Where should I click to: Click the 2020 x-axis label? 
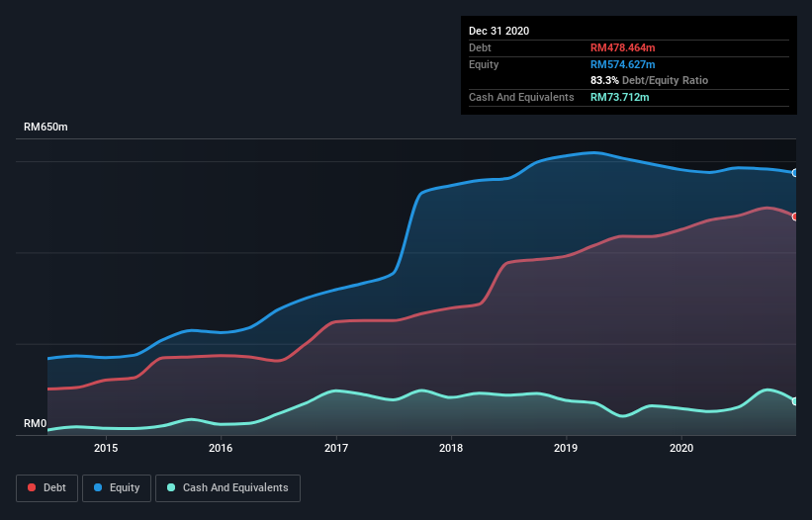(681, 448)
